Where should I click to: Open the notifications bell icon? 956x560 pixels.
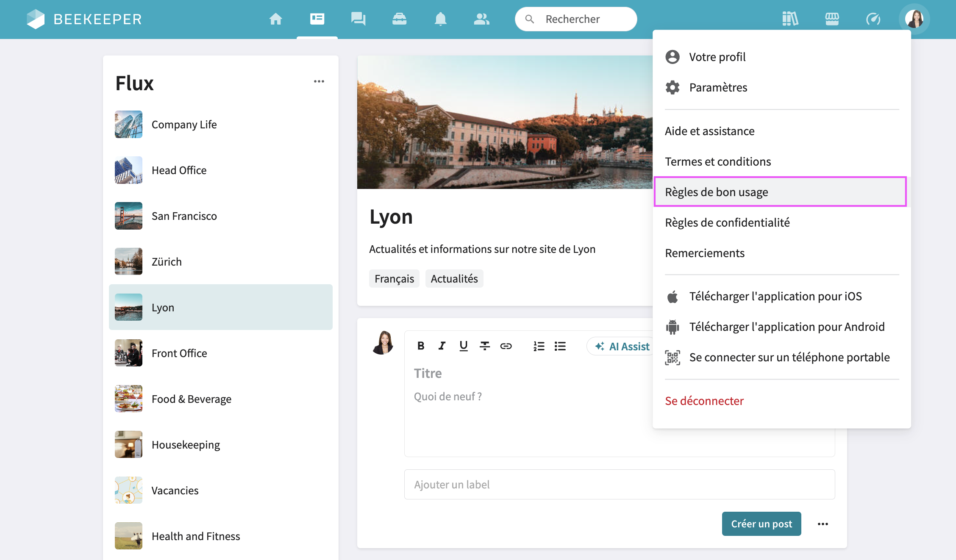(440, 19)
